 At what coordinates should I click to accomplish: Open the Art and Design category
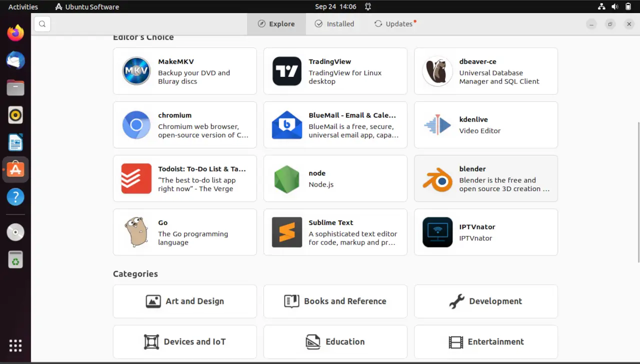click(x=185, y=301)
